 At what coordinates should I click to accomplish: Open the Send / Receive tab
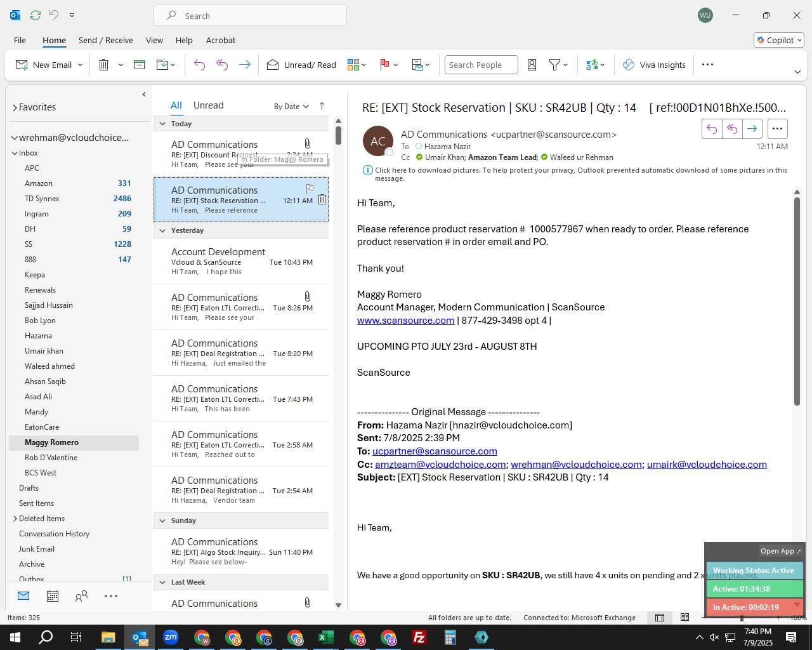click(x=105, y=40)
